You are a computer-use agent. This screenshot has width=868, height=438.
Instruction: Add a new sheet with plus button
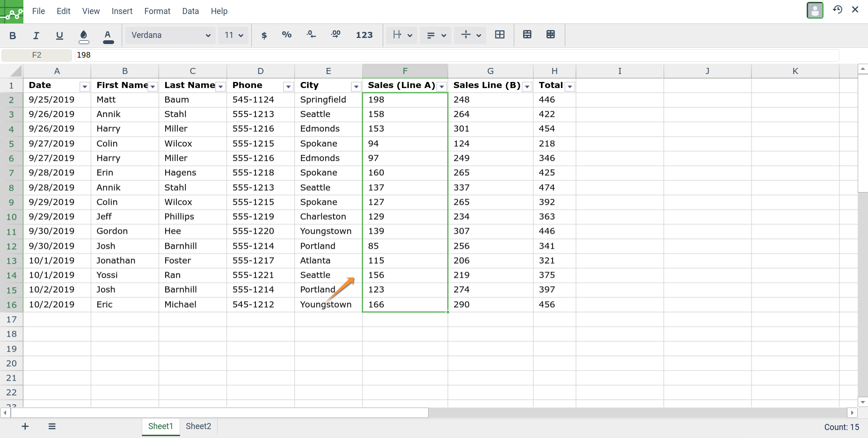click(x=25, y=426)
